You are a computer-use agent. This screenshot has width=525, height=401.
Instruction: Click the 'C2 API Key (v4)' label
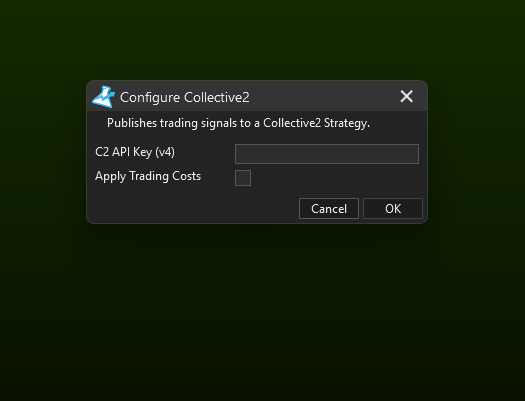[x=135, y=152]
